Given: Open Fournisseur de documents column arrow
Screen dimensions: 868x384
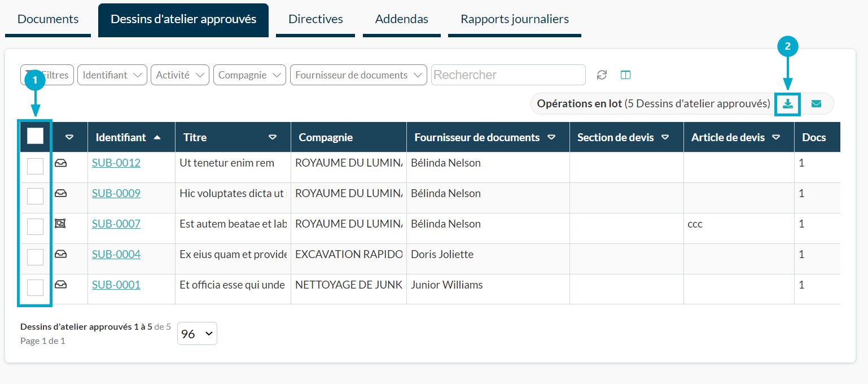Looking at the screenshot, I should click(551, 137).
